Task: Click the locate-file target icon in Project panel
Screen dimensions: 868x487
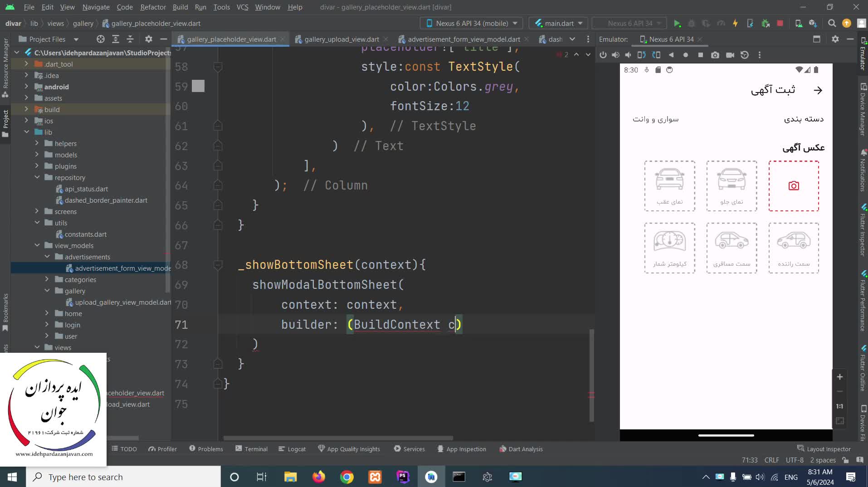Action: pyautogui.click(x=101, y=39)
